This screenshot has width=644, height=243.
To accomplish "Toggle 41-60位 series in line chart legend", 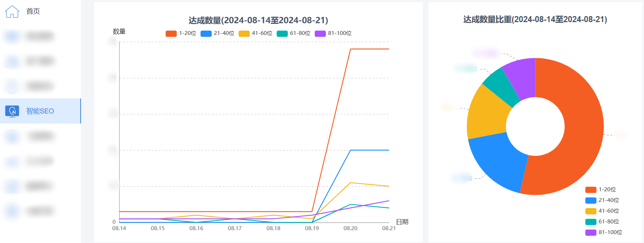I will coord(255,33).
